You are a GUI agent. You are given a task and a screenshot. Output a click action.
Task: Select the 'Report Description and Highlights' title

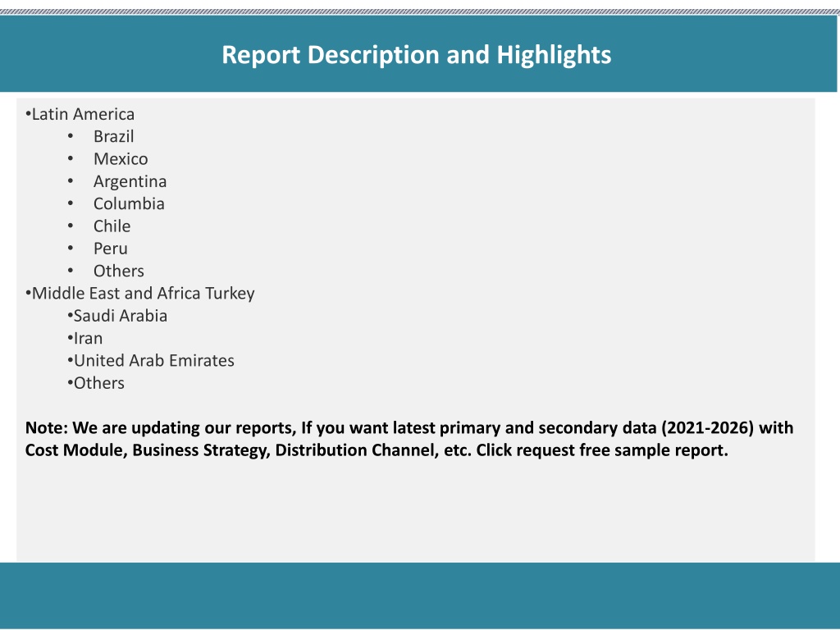coord(416,55)
